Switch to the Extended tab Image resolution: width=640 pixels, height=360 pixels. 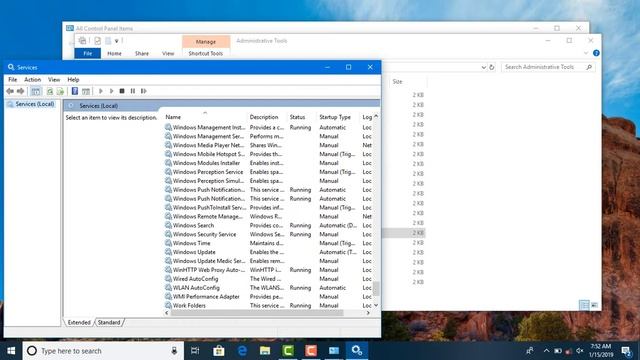tap(79, 322)
